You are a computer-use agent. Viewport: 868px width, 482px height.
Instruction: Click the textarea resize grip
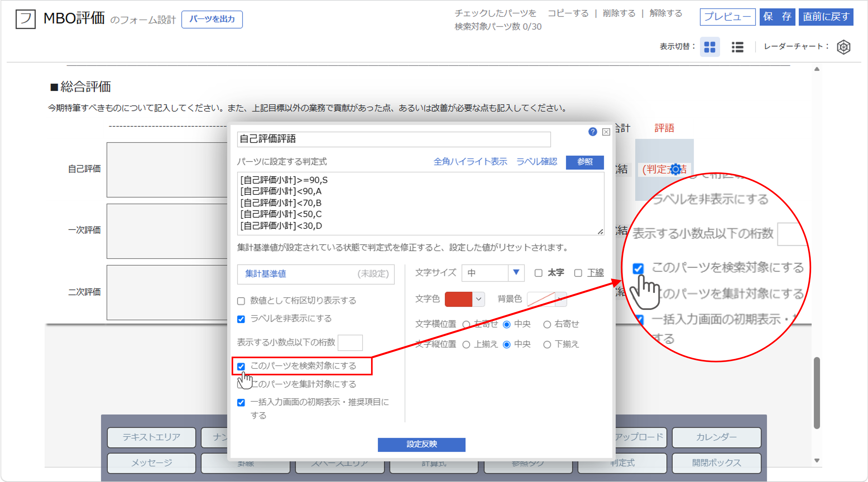point(600,232)
